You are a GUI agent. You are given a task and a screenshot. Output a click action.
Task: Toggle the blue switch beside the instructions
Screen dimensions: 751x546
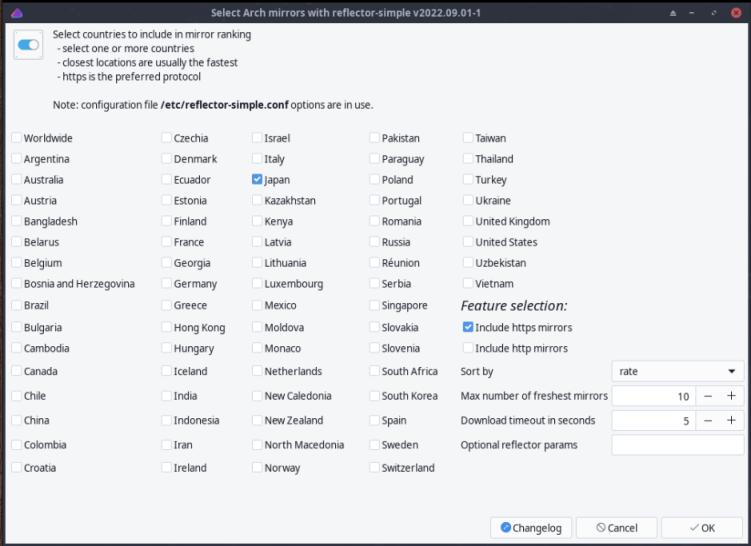click(28, 45)
